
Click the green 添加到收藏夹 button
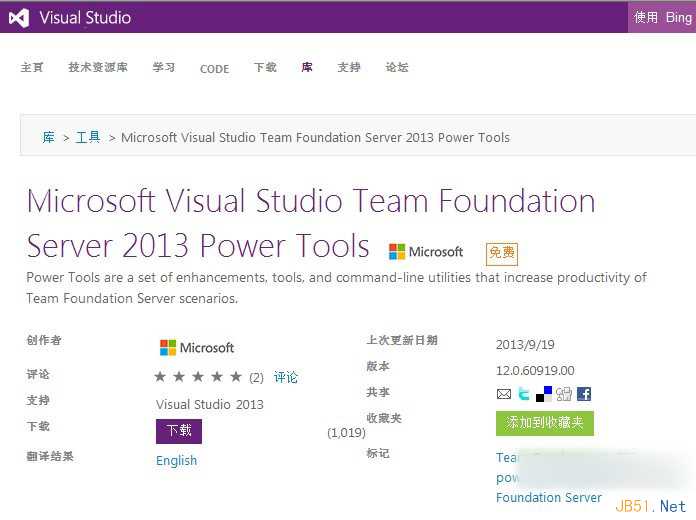[x=545, y=423]
